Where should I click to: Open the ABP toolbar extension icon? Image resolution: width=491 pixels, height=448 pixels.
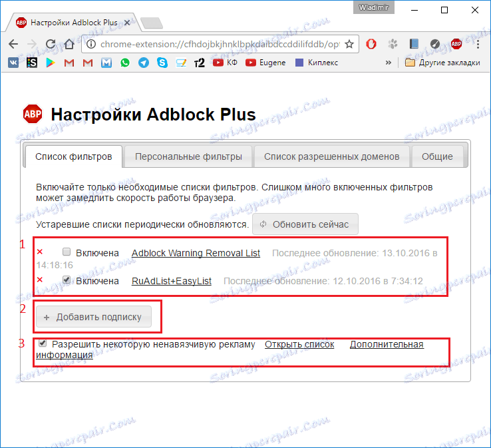(456, 44)
